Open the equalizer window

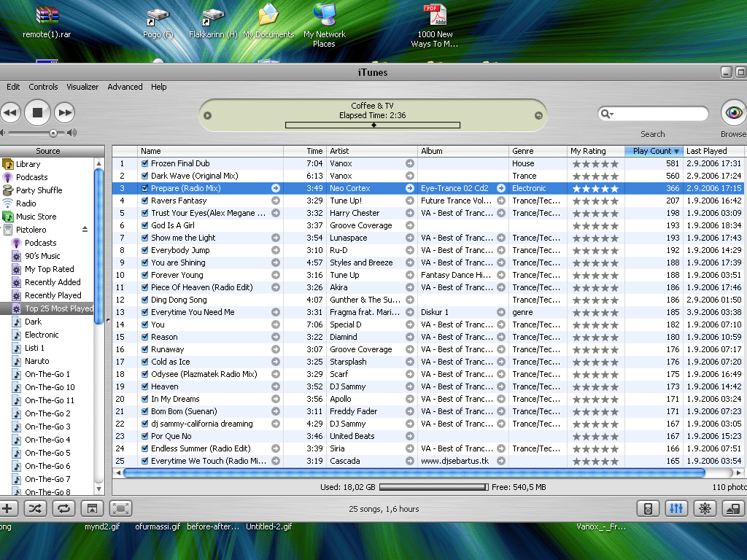tap(676, 508)
